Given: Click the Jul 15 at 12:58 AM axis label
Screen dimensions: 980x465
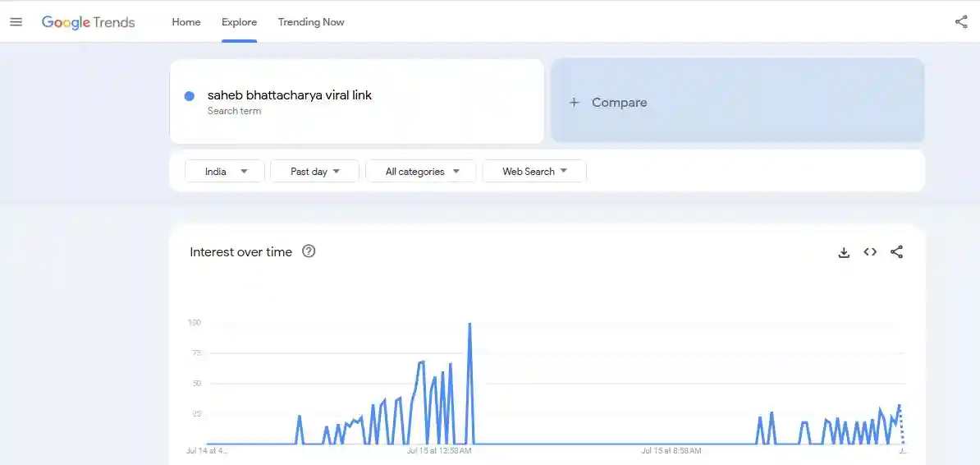Looking at the screenshot, I should 439,450.
